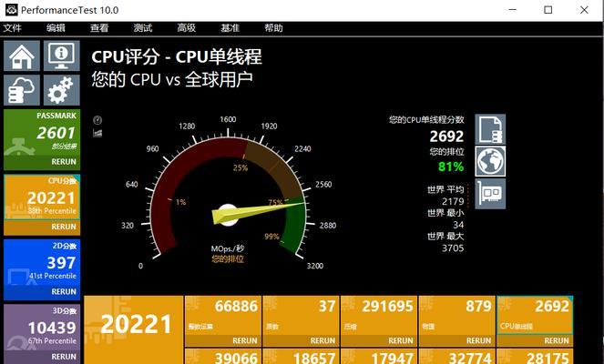Select the 32774 result tile
The height and width of the screenshot is (364, 604).
click(456, 357)
